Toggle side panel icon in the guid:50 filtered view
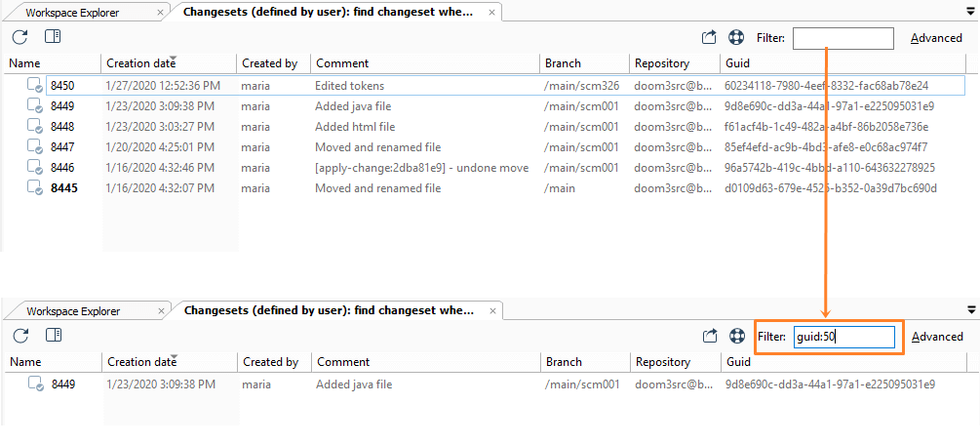The height and width of the screenshot is (445, 980). 54,336
